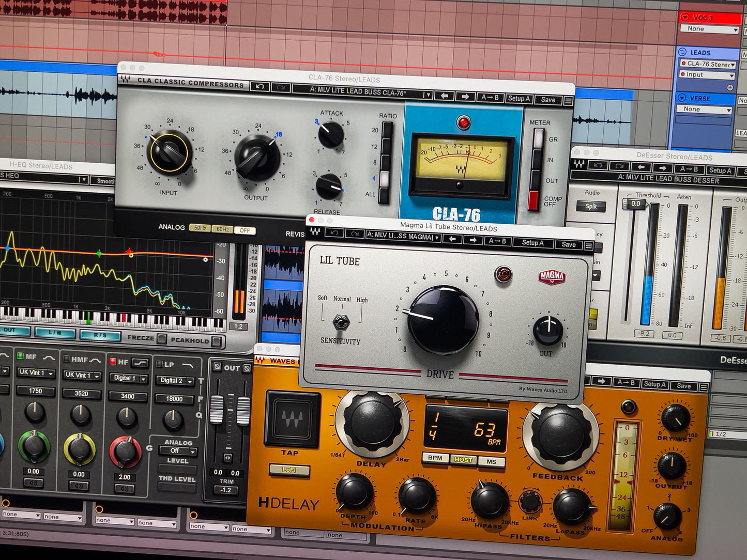The image size is (747, 560).
Task: Click previous preset arrow in Lil Tube
Action: [x=452, y=239]
